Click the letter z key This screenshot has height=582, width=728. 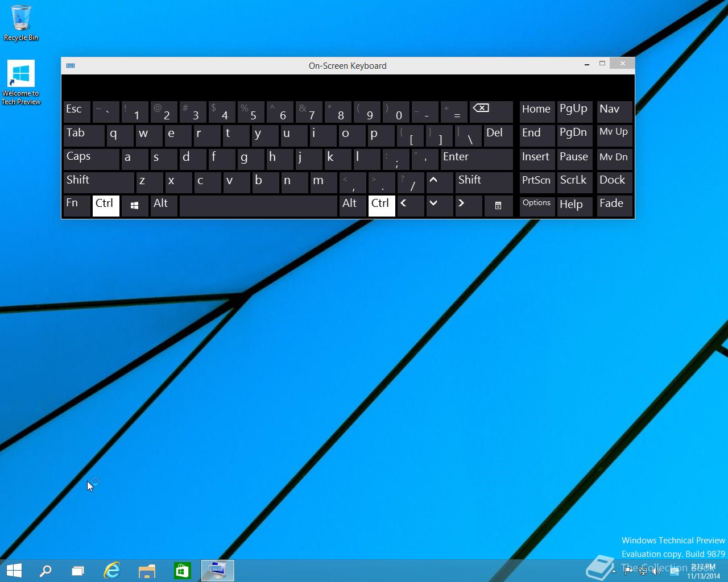[149, 182]
